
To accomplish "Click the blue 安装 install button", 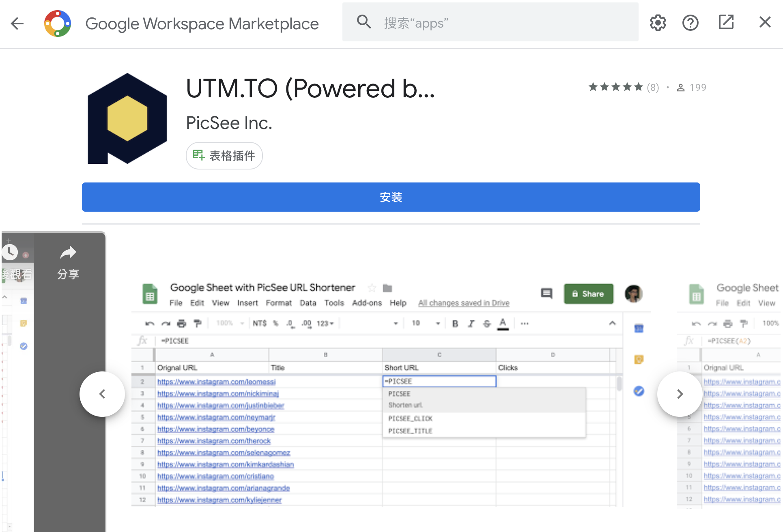I will (x=391, y=197).
